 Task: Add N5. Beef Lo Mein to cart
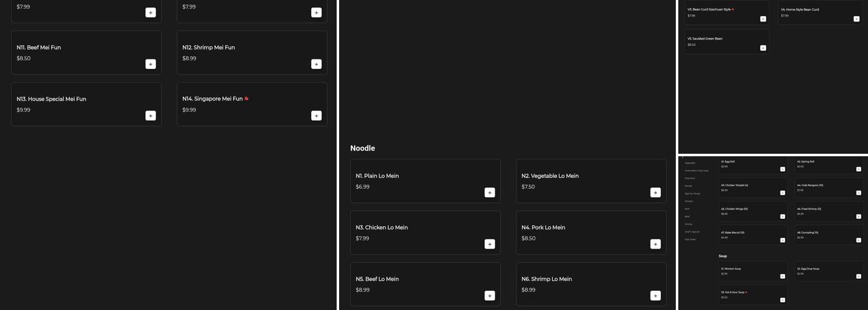[x=490, y=295]
